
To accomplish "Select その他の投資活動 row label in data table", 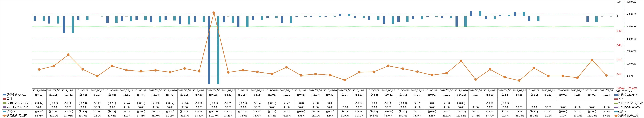I will coord(17,107).
